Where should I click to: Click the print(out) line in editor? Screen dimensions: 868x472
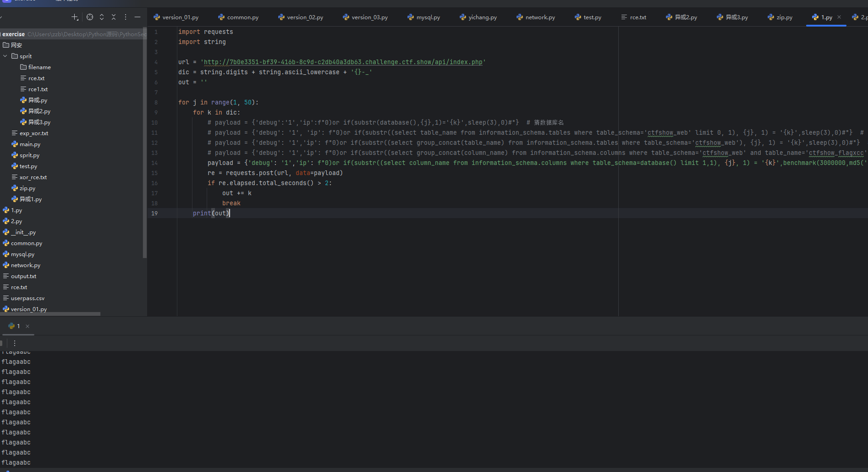pos(211,213)
